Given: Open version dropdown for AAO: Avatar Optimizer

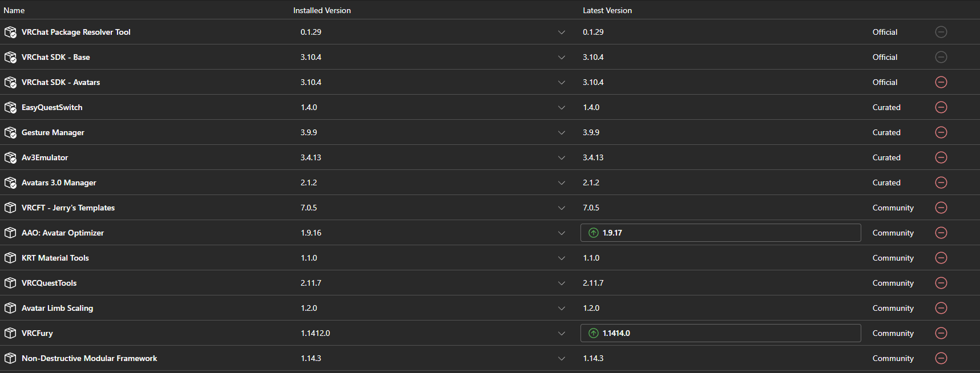Looking at the screenshot, I should tap(562, 233).
